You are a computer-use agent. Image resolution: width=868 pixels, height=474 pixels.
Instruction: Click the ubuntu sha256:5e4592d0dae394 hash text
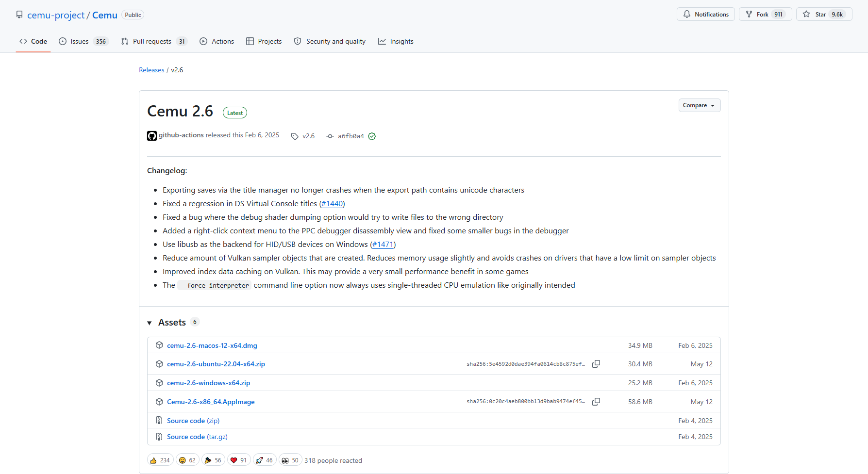526,364
